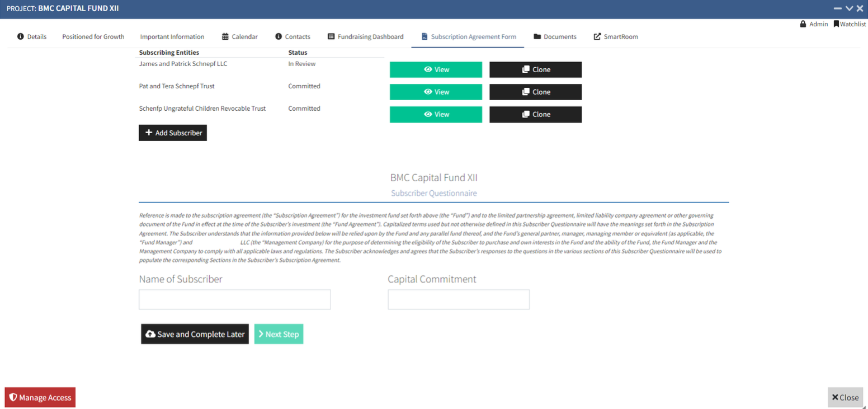Open the Important Information tab
Image resolution: width=868 pixels, height=409 pixels.
tap(172, 37)
